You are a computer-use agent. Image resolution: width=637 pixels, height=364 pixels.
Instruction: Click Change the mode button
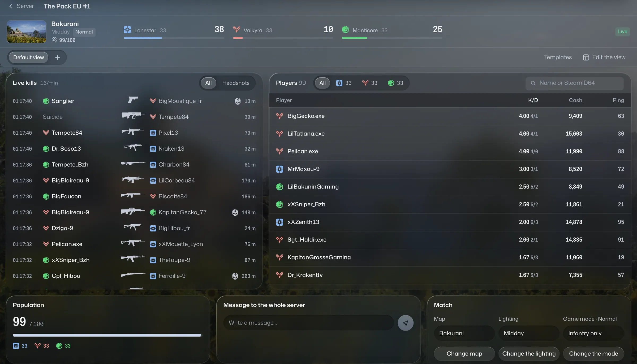pos(593,354)
